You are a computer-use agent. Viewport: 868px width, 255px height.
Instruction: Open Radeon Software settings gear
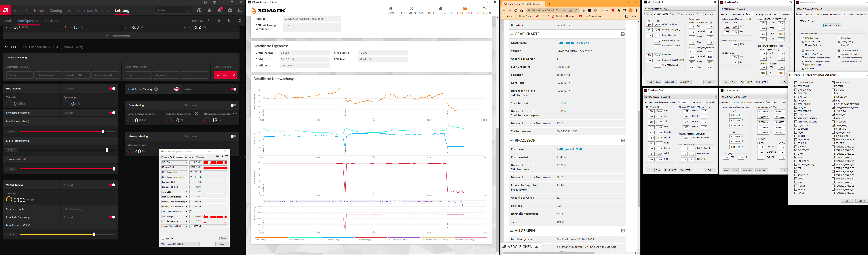pyautogui.click(x=230, y=10)
